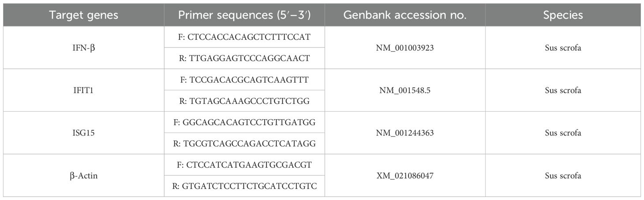Click forward primer GGCAGCACAGTCCTGTTGATGG
This screenshot has height=200, width=644.
[244, 122]
